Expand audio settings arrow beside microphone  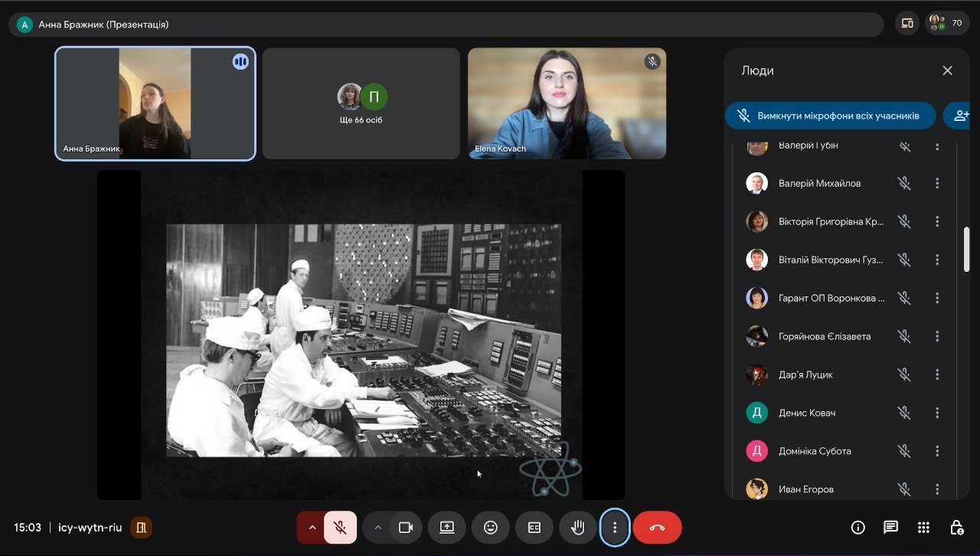[312, 527]
